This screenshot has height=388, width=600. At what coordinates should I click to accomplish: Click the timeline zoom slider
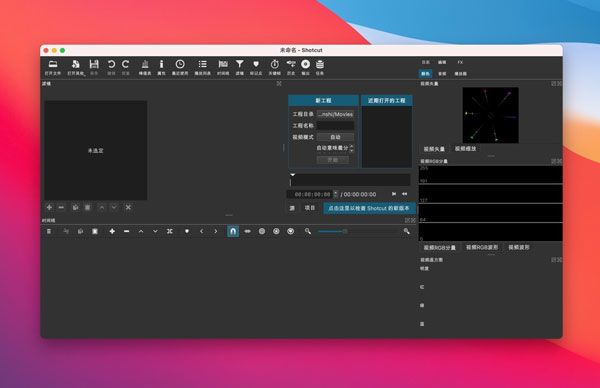[x=333, y=231]
